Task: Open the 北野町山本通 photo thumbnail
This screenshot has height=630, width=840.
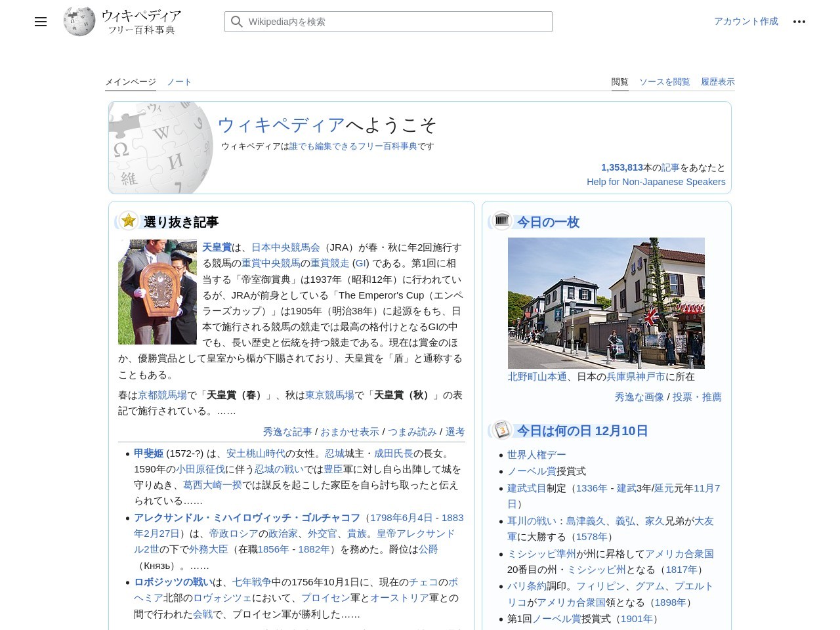Action: pos(606,303)
